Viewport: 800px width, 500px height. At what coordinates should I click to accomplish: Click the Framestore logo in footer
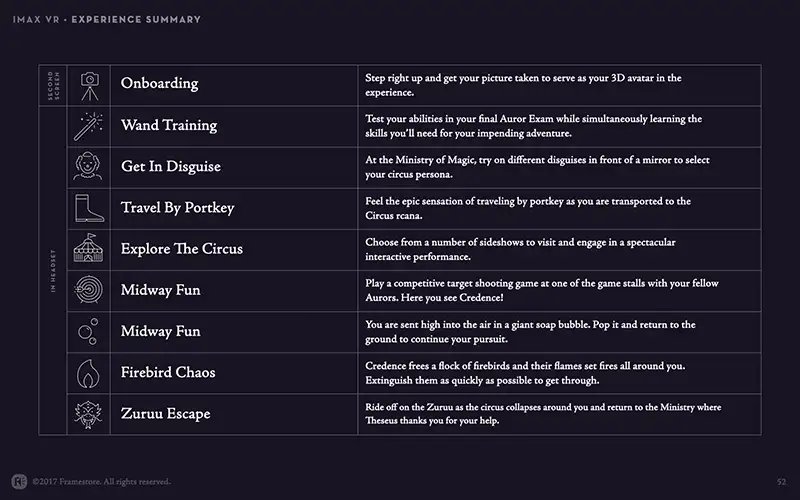[x=19, y=482]
